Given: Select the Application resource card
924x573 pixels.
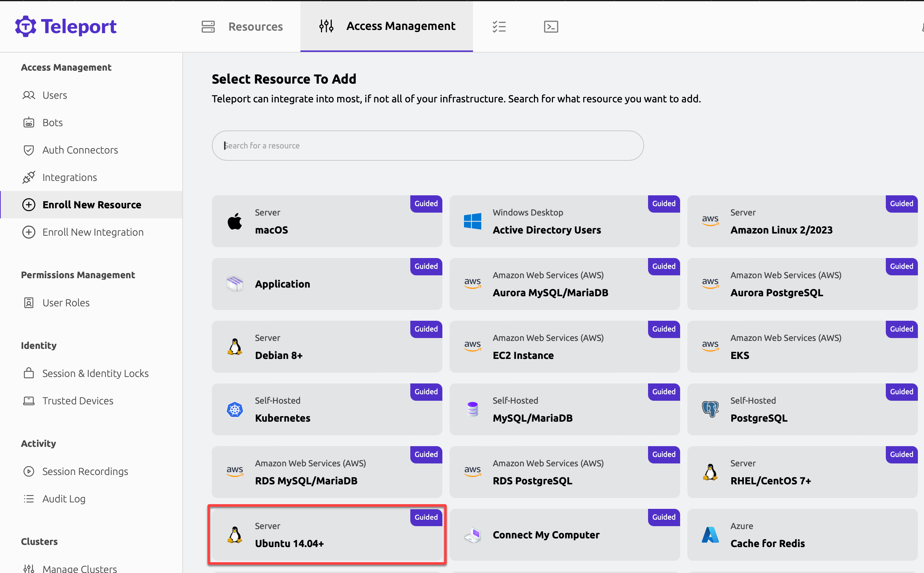Looking at the screenshot, I should click(x=327, y=284).
